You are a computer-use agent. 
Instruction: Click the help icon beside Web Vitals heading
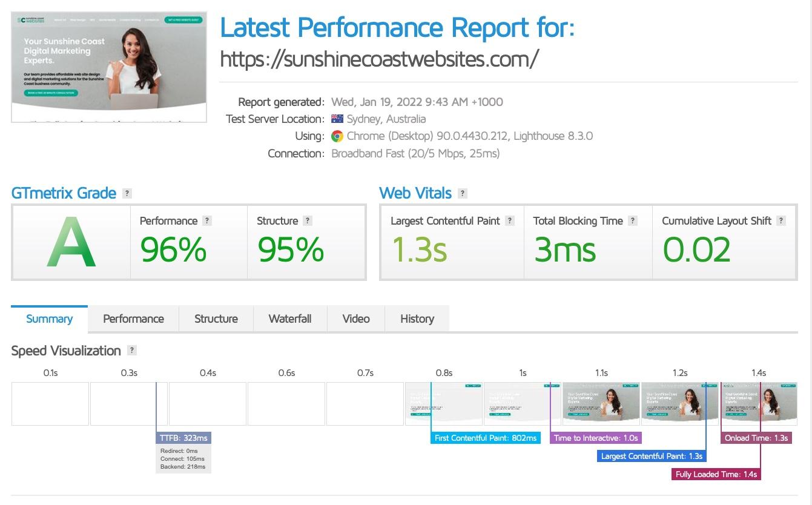pos(463,193)
